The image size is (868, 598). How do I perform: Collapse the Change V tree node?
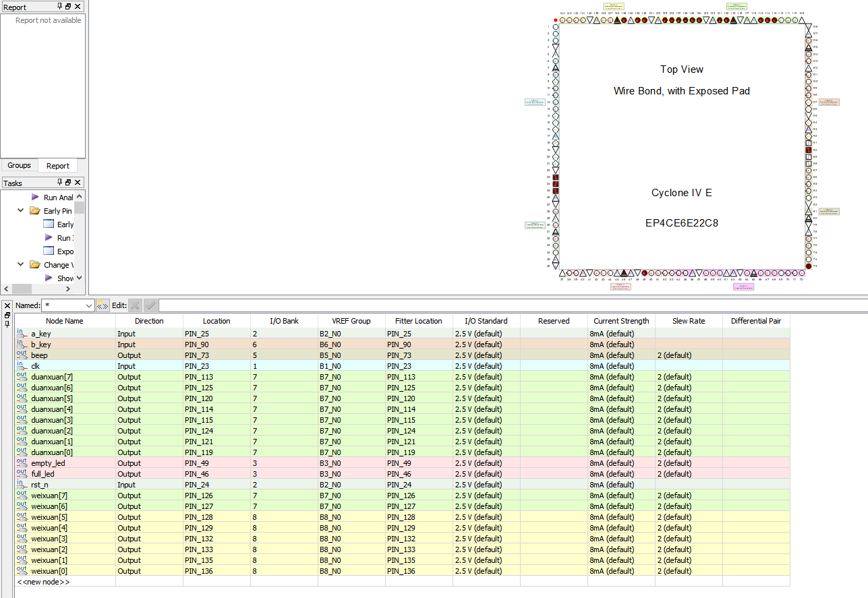pyautogui.click(x=21, y=264)
